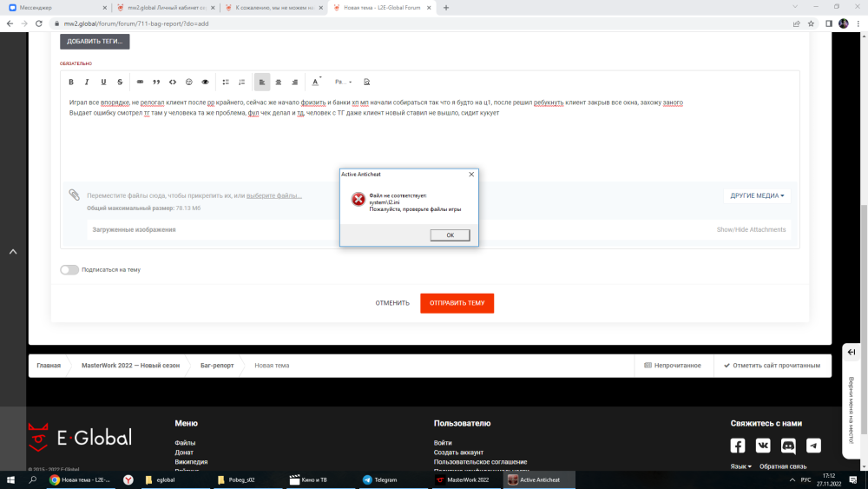Toggle bold formatting in the editor

(x=73, y=82)
